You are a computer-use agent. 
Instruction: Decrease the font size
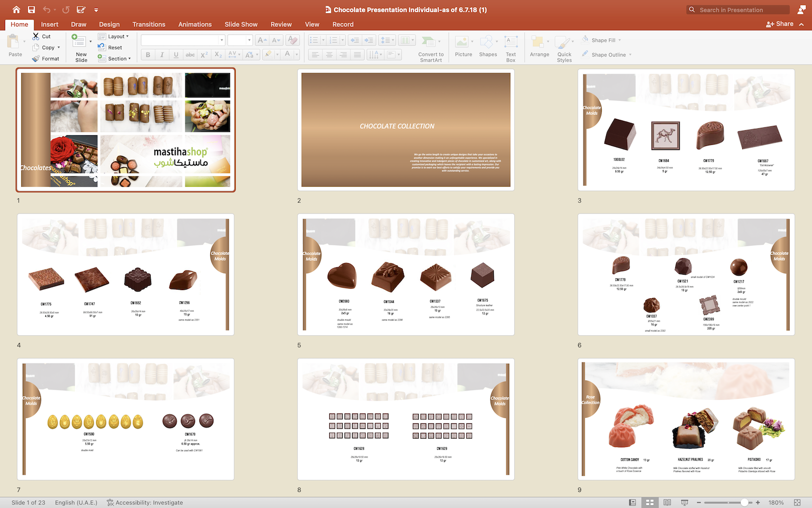(x=276, y=40)
